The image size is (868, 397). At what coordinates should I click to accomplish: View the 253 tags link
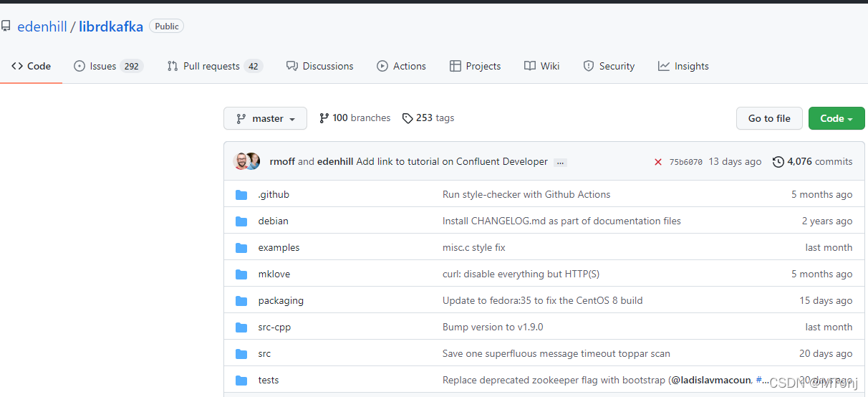428,118
